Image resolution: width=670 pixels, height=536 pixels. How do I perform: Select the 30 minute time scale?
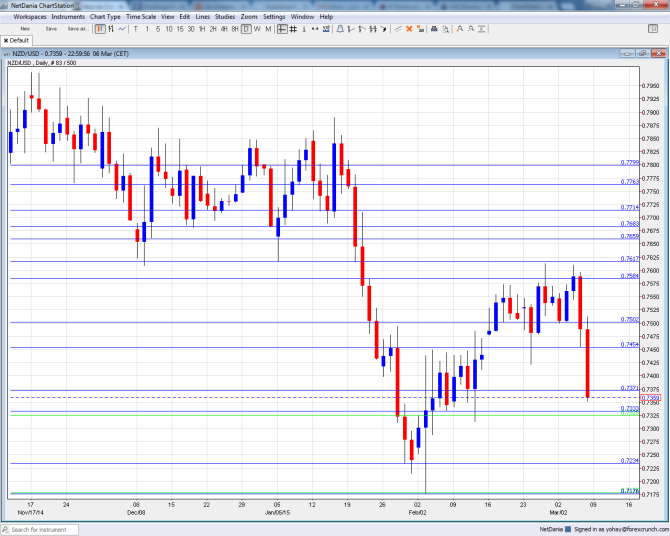[x=191, y=29]
